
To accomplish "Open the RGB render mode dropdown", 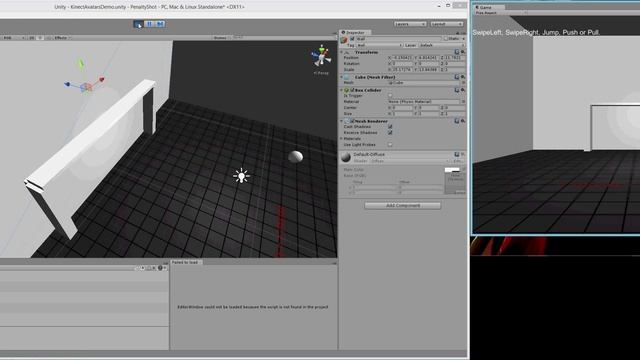I will pyautogui.click(x=13, y=38).
